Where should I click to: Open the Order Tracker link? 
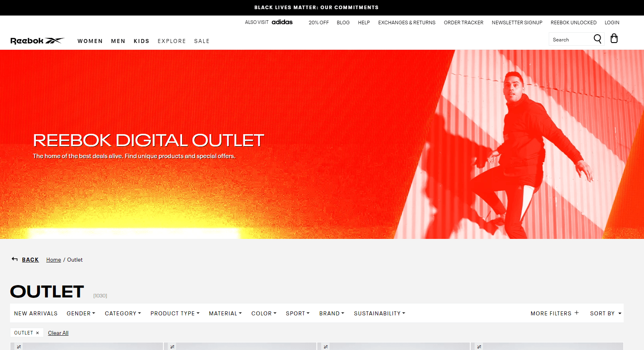pyautogui.click(x=463, y=23)
